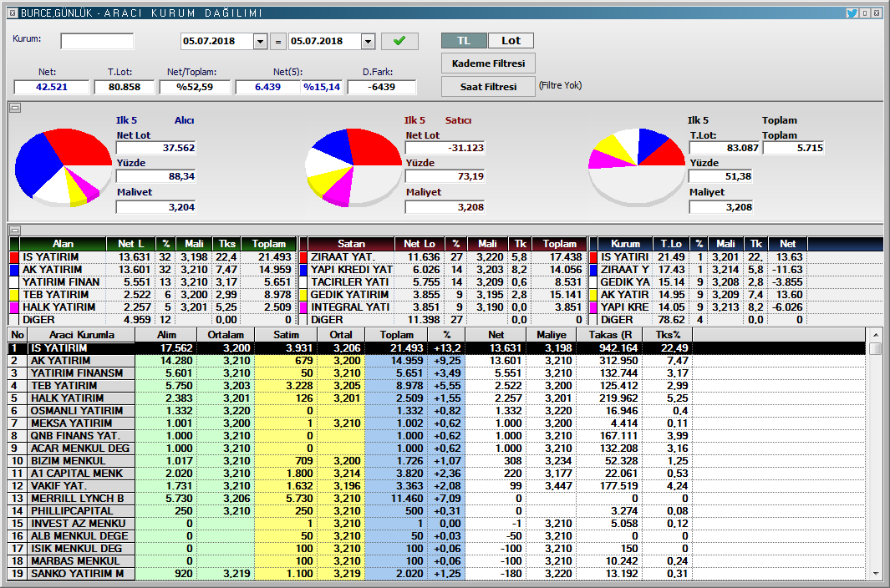Sort by Tks% column header
This screenshot has height=588, width=890.
[x=668, y=335]
